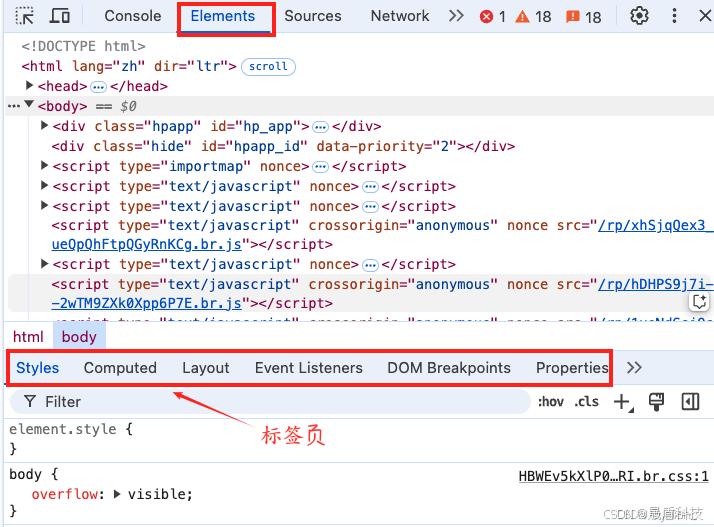
Task: Open the Properties pane tab
Action: pos(572,368)
